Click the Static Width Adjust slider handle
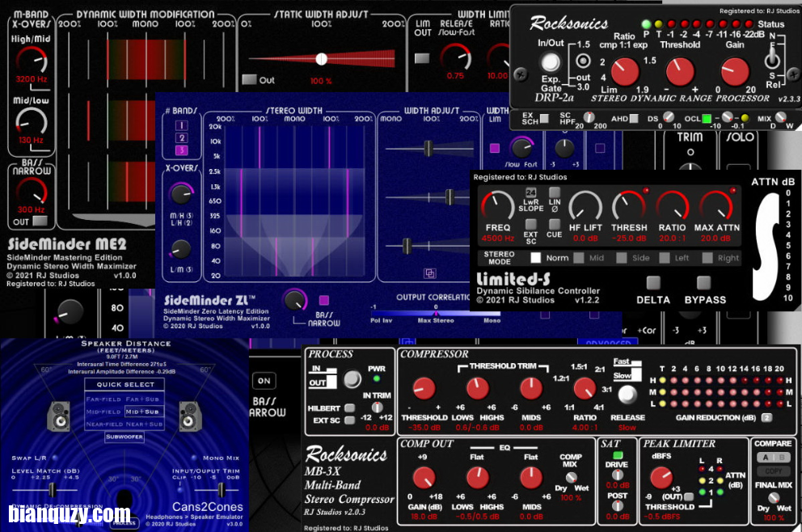Screen dimensions: 802x532 coord(321,59)
